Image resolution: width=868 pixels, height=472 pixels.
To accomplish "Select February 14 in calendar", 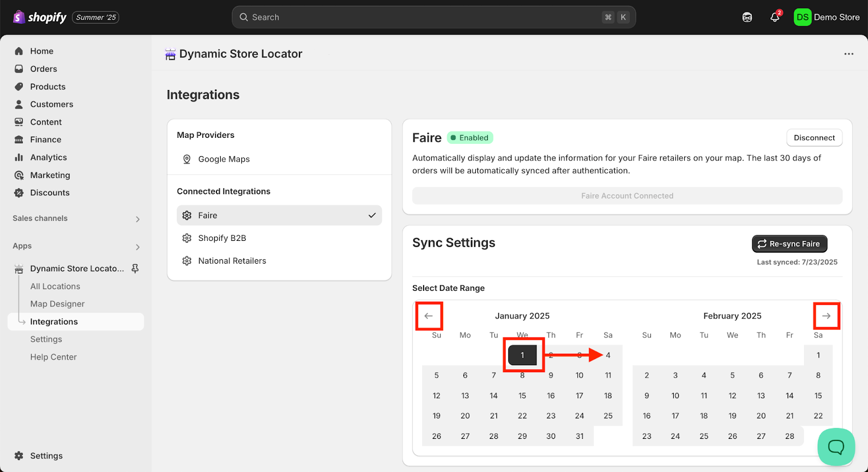I will (x=790, y=396).
